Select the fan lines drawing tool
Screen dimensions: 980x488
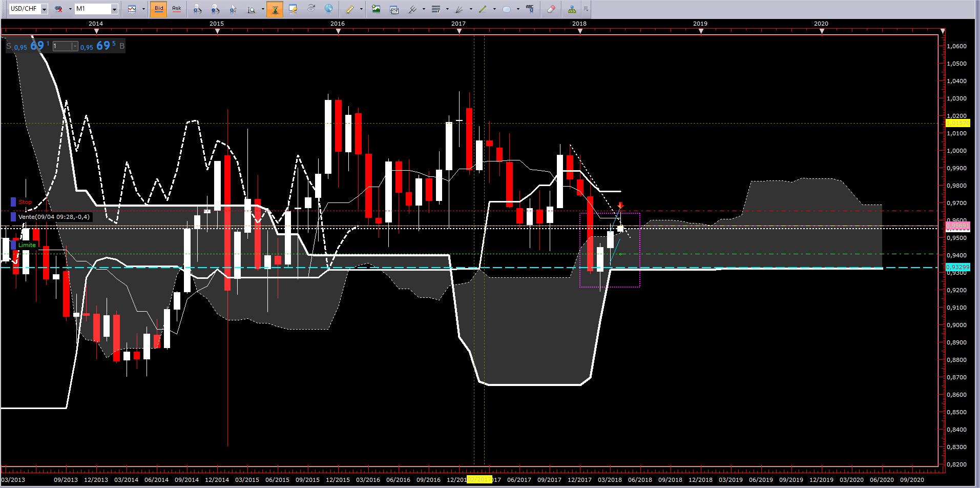point(460,9)
